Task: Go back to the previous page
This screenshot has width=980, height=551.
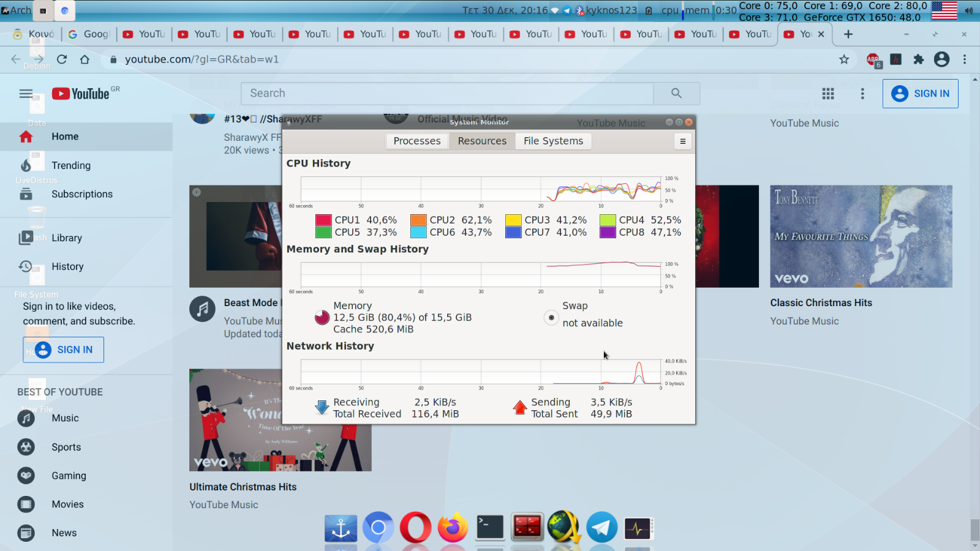Action: point(16,59)
